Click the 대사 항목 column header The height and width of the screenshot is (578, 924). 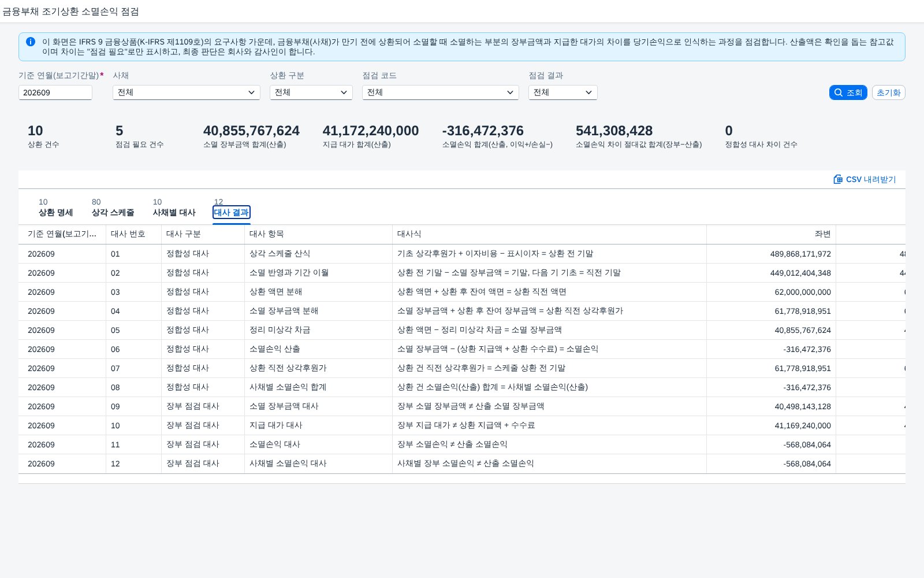pos(319,234)
